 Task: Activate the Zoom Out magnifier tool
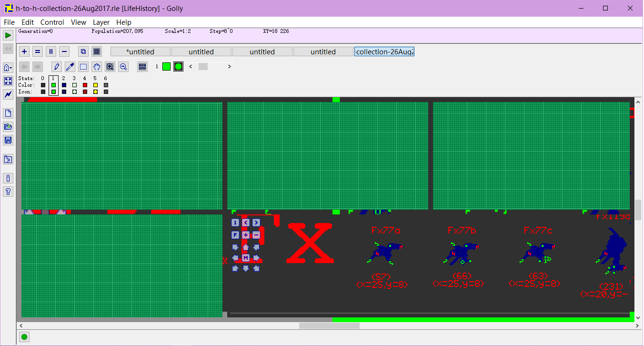123,67
